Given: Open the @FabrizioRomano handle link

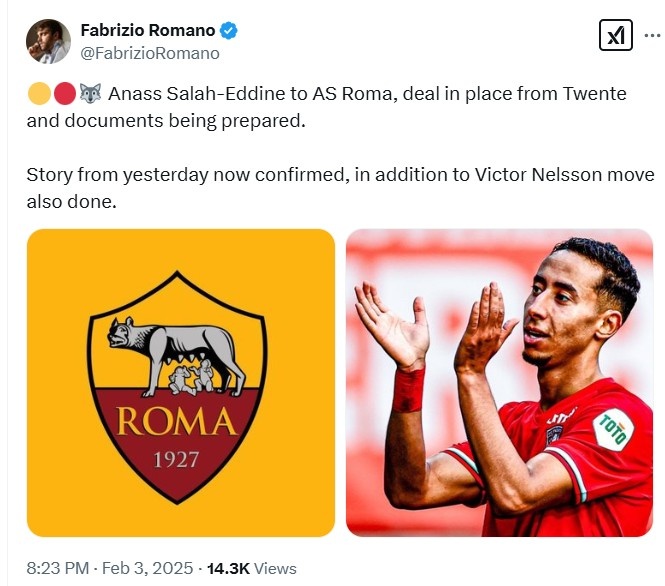Looking at the screenshot, I should tap(150, 53).
